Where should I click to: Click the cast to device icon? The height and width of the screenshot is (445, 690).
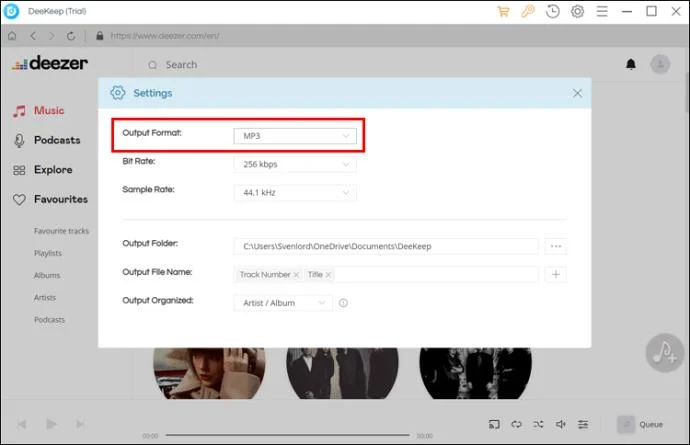coord(494,424)
